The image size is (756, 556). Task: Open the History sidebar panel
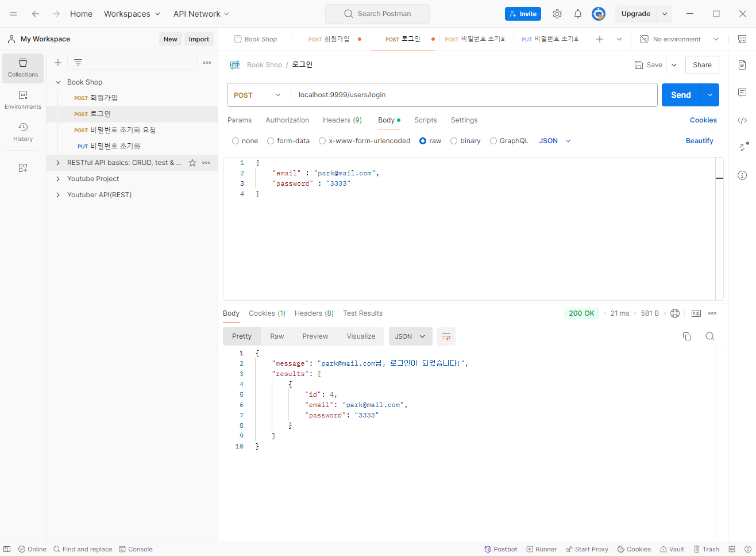(23, 132)
